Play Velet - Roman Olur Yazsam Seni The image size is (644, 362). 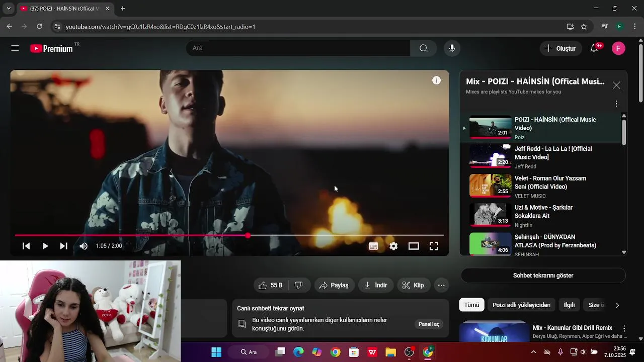point(541,187)
